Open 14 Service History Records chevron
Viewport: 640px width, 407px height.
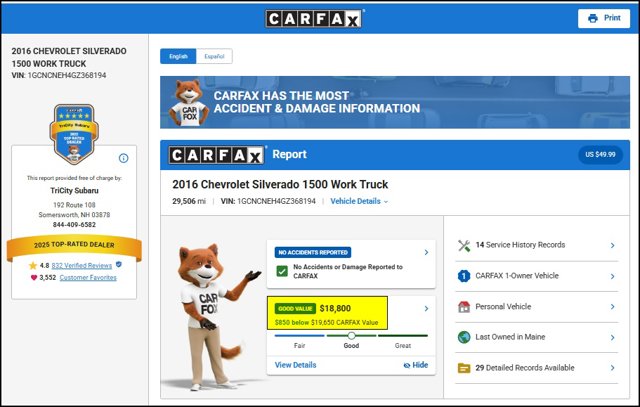(613, 245)
